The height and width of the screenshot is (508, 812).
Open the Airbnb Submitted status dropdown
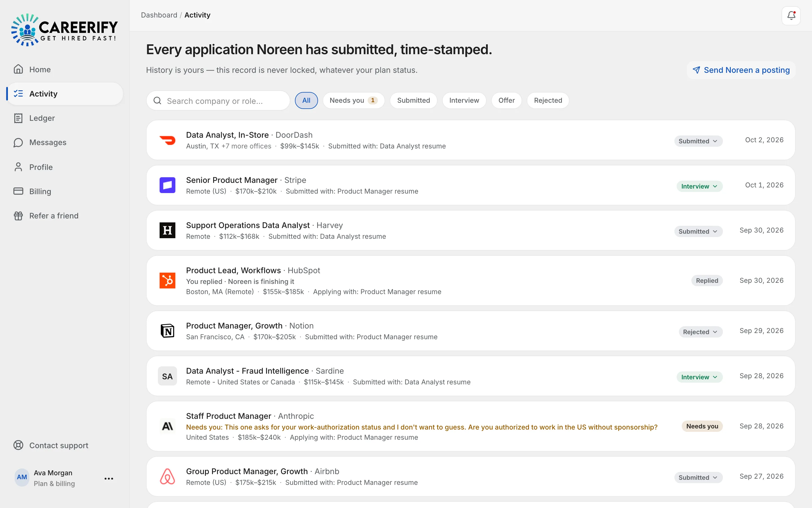pyautogui.click(x=698, y=478)
